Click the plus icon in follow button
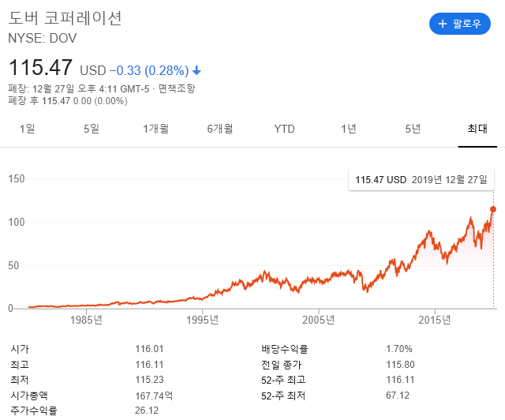 [443, 24]
